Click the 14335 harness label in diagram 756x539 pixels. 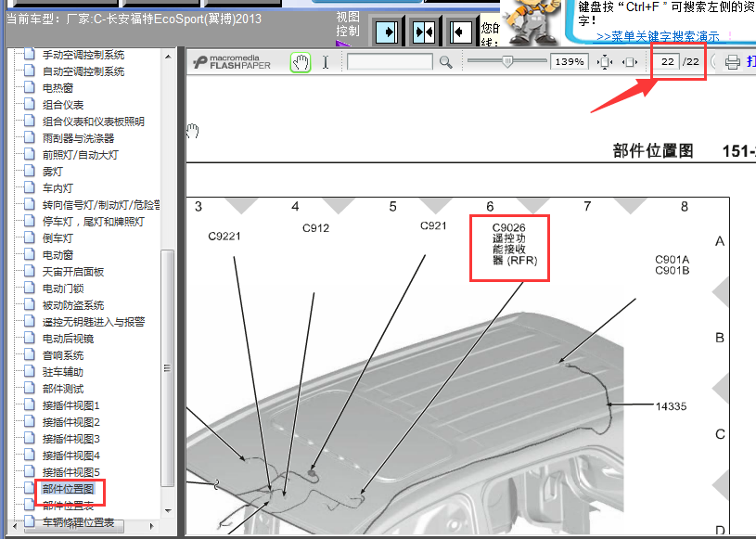click(672, 406)
